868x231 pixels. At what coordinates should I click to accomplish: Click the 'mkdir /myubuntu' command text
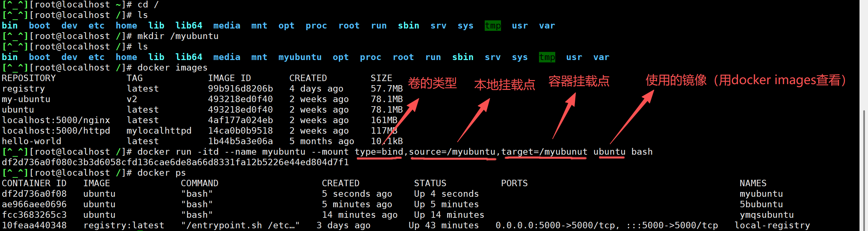(178, 36)
